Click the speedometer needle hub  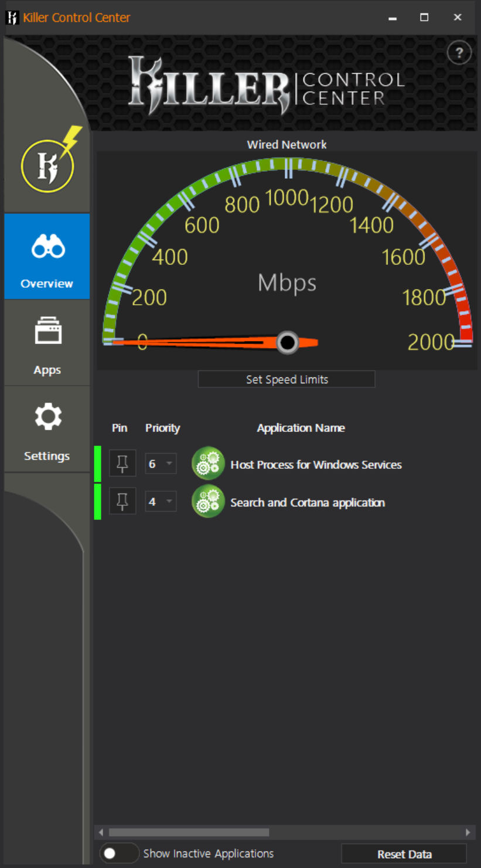pos(287,342)
